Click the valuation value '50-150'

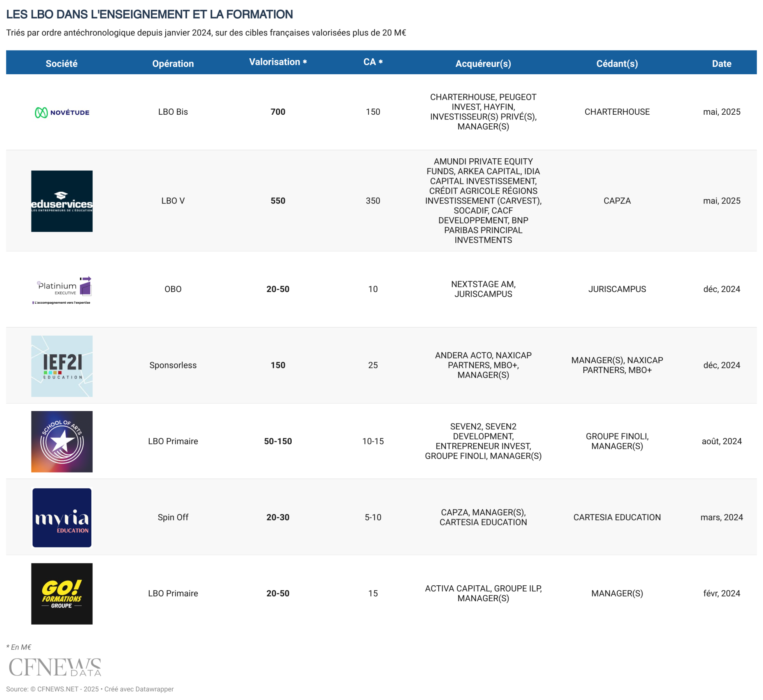pyautogui.click(x=278, y=441)
